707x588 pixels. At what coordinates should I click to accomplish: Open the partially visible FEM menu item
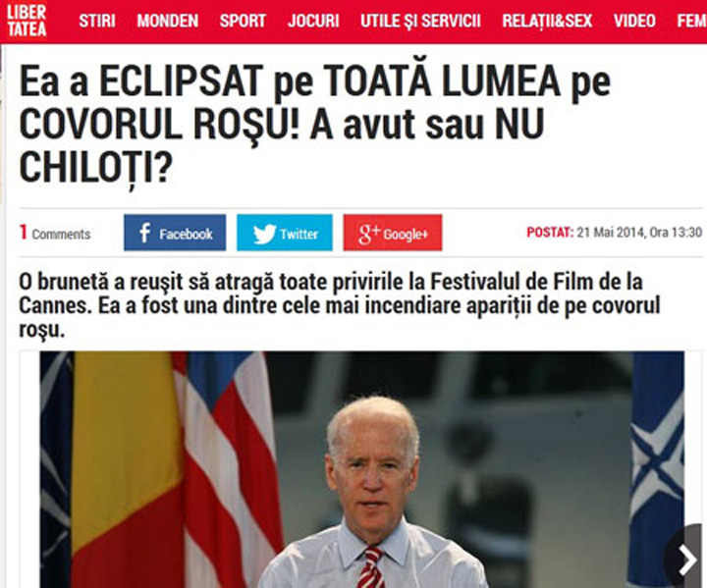point(691,21)
